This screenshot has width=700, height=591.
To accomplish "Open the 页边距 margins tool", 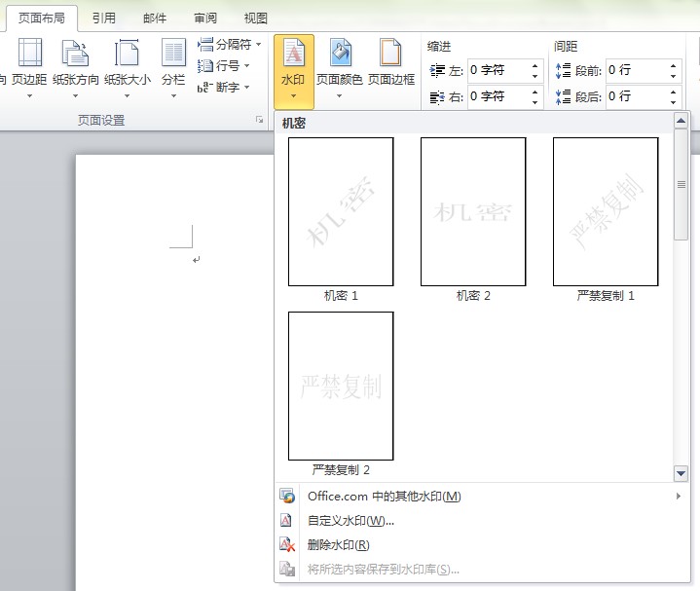I will [x=29, y=68].
